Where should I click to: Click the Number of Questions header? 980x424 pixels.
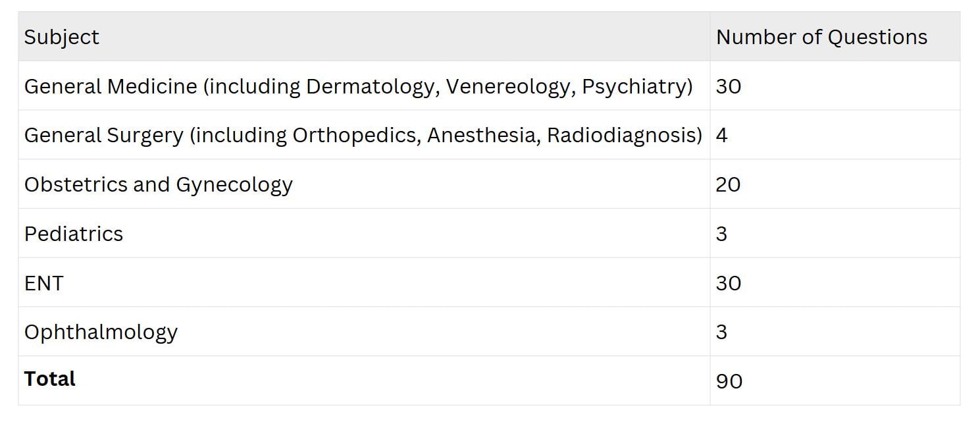[821, 37]
